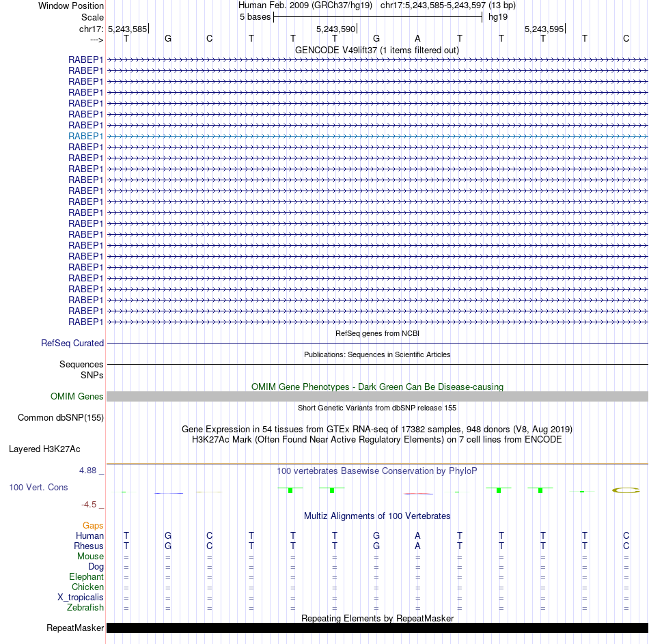This screenshot has width=649, height=644.
Task: Select the Zebrafish species row label
Action: tap(85, 608)
